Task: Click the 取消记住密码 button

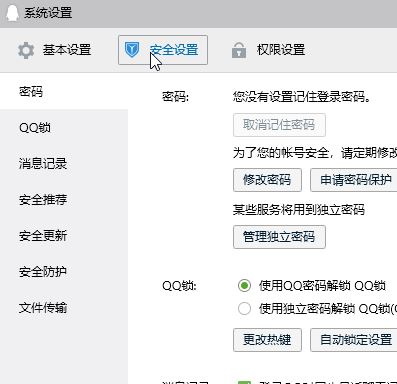Action: pyautogui.click(x=279, y=125)
